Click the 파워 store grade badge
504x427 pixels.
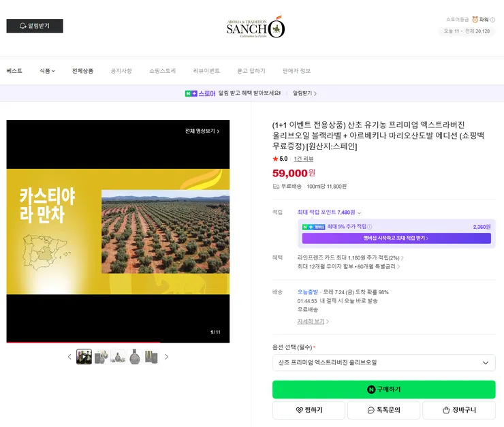click(x=480, y=20)
